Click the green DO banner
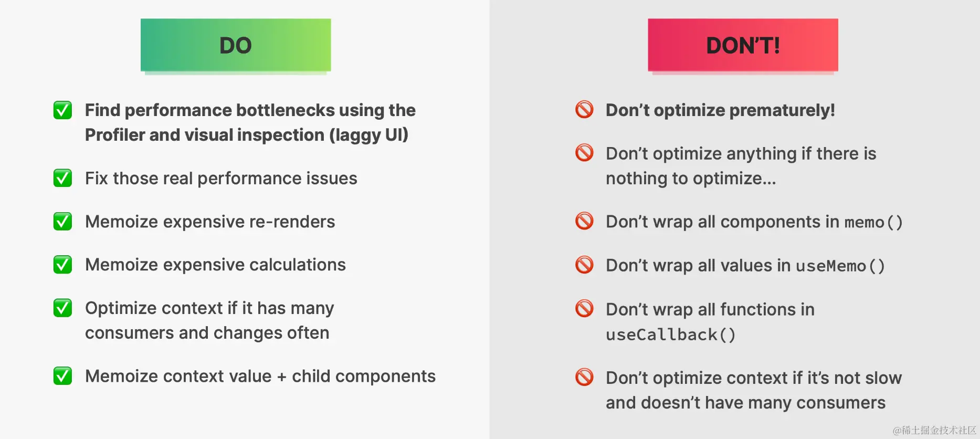Screen dimensions: 980x439 coord(236,45)
